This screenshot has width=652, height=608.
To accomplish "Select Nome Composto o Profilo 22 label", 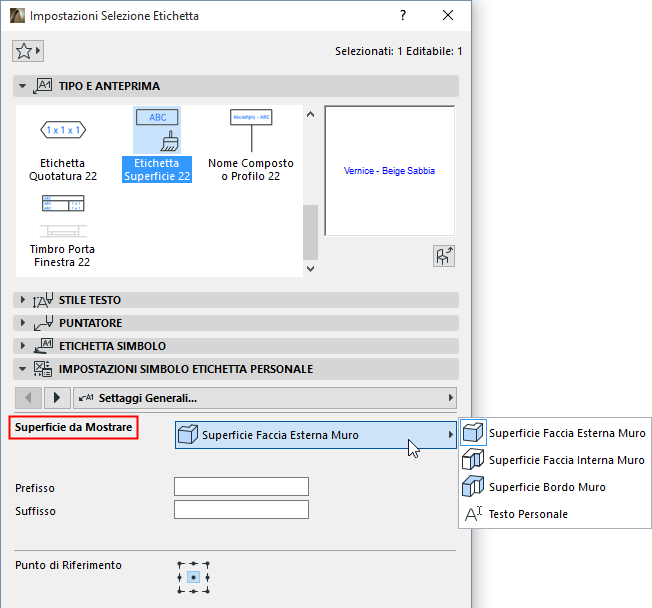I will (x=251, y=146).
